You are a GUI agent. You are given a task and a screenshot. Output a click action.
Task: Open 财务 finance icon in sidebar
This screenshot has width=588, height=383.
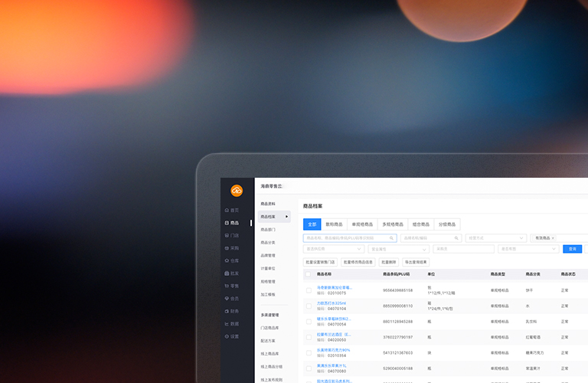[227, 311]
